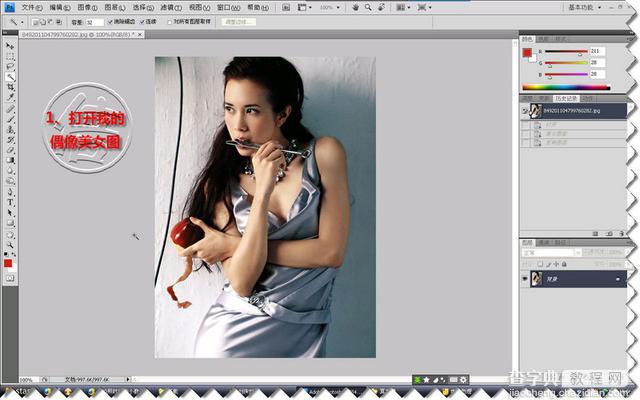This screenshot has width=640, height=400.
Task: Select the 3D Rotate tool in toolbox
Action: [x=10, y=235]
